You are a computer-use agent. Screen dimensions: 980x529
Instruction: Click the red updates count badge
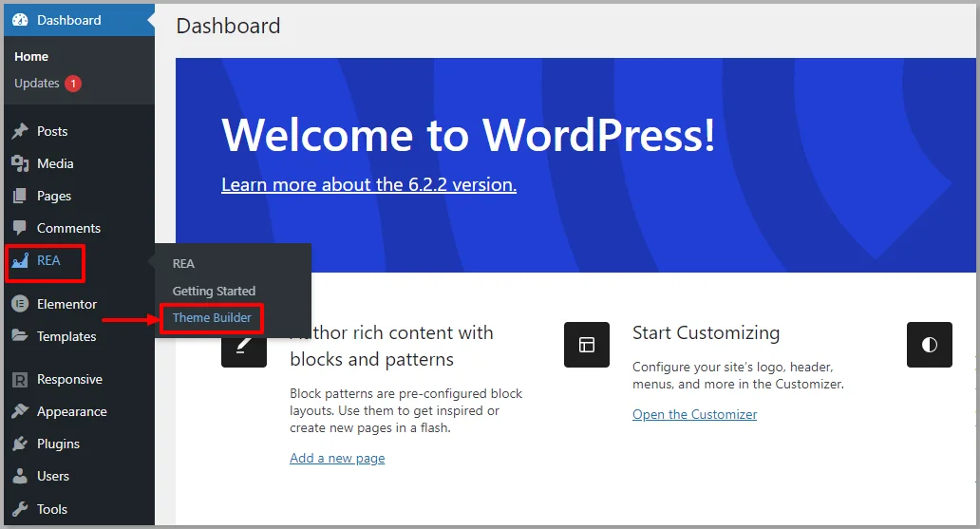(73, 84)
